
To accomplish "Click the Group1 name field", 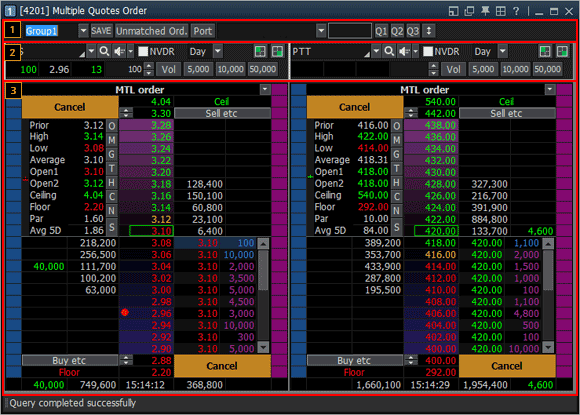I will click(x=51, y=31).
